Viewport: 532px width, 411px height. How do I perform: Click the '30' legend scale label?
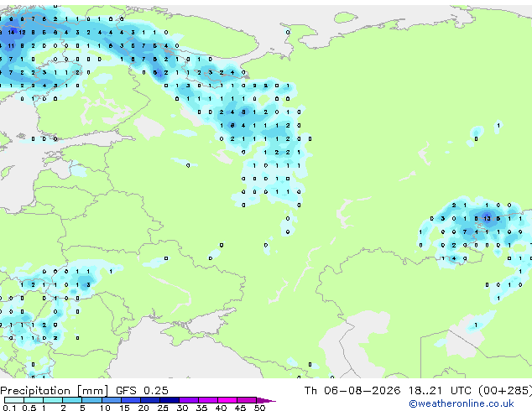tap(182, 408)
